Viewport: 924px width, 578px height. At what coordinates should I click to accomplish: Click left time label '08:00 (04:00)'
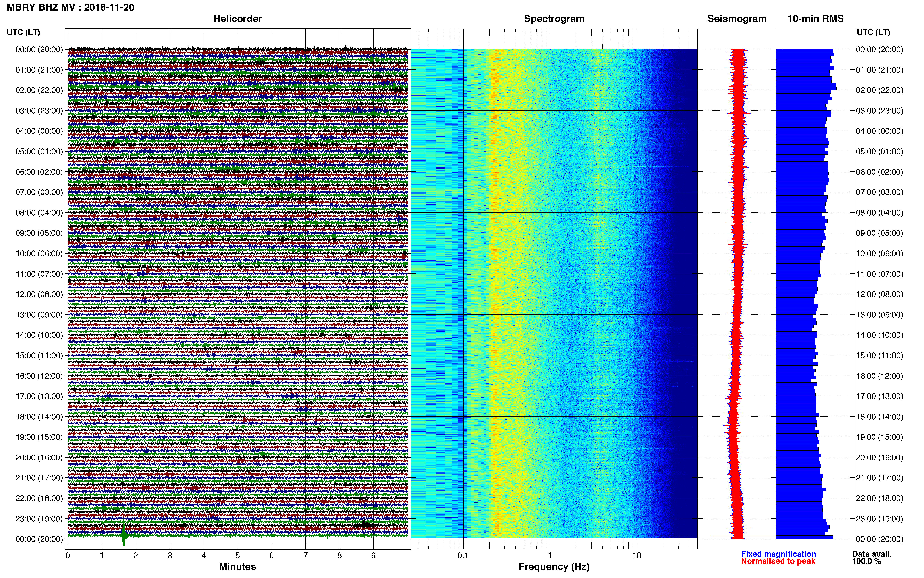[x=39, y=213]
